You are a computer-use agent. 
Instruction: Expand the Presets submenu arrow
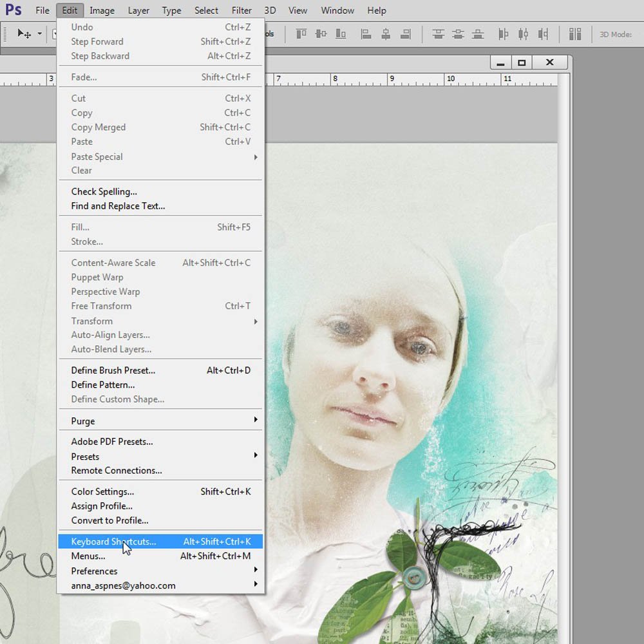tap(256, 455)
